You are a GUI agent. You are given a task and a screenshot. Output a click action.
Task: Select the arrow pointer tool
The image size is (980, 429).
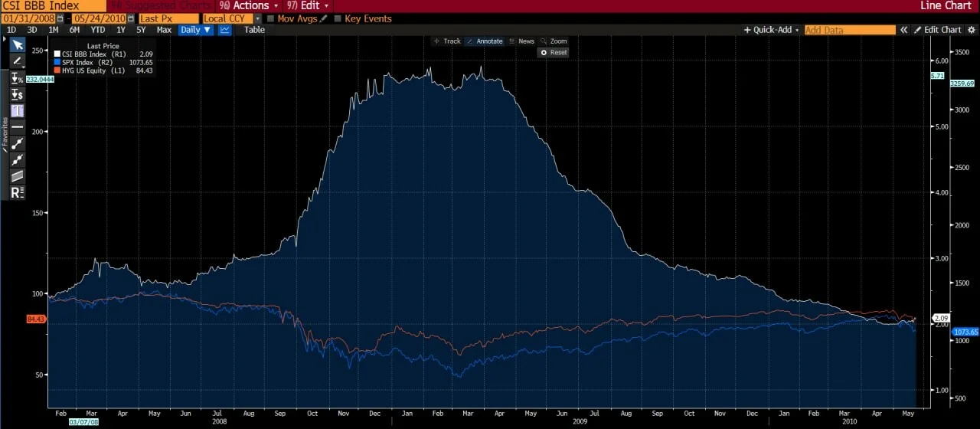(17, 44)
